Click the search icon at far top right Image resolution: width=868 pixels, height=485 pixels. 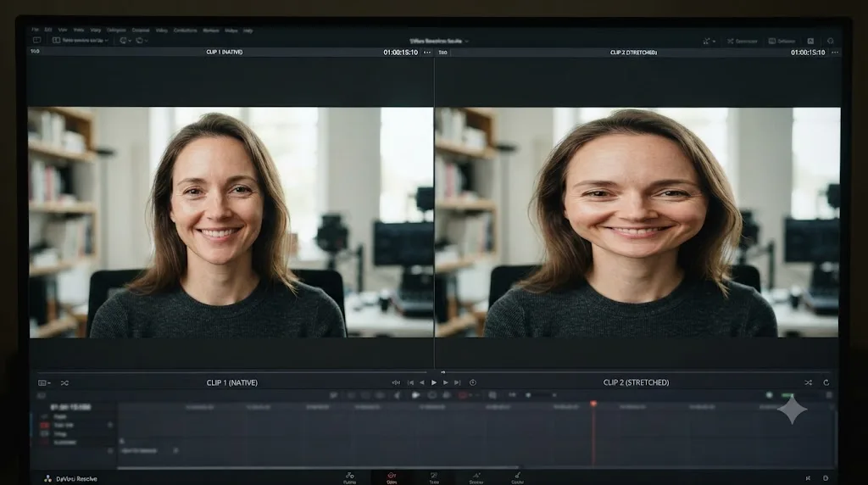coord(831,41)
